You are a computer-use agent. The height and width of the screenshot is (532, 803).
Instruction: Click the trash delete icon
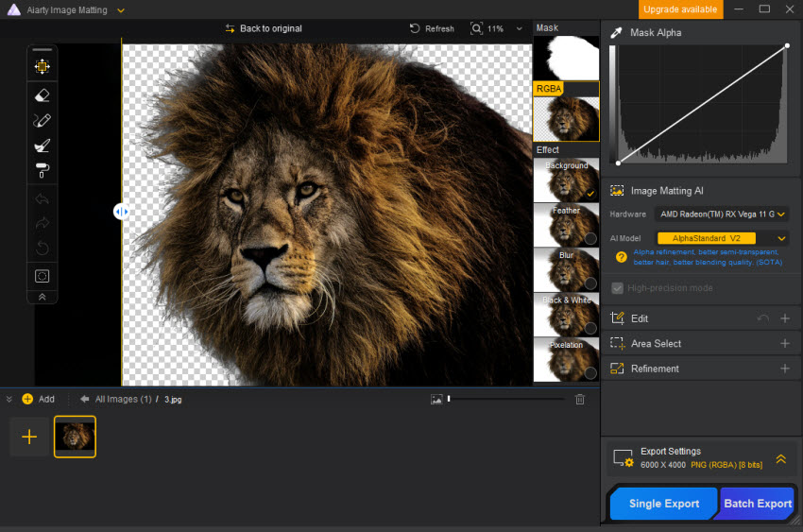point(580,400)
